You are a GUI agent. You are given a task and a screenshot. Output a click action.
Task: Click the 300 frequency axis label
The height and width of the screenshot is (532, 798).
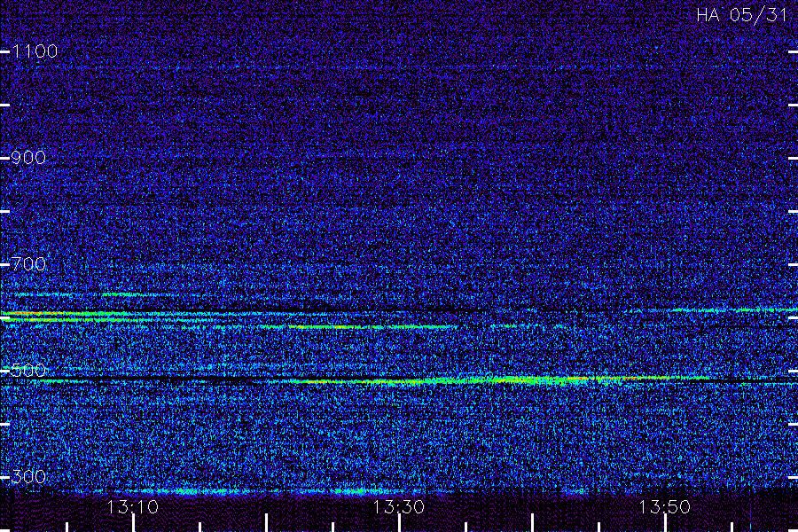coord(28,477)
